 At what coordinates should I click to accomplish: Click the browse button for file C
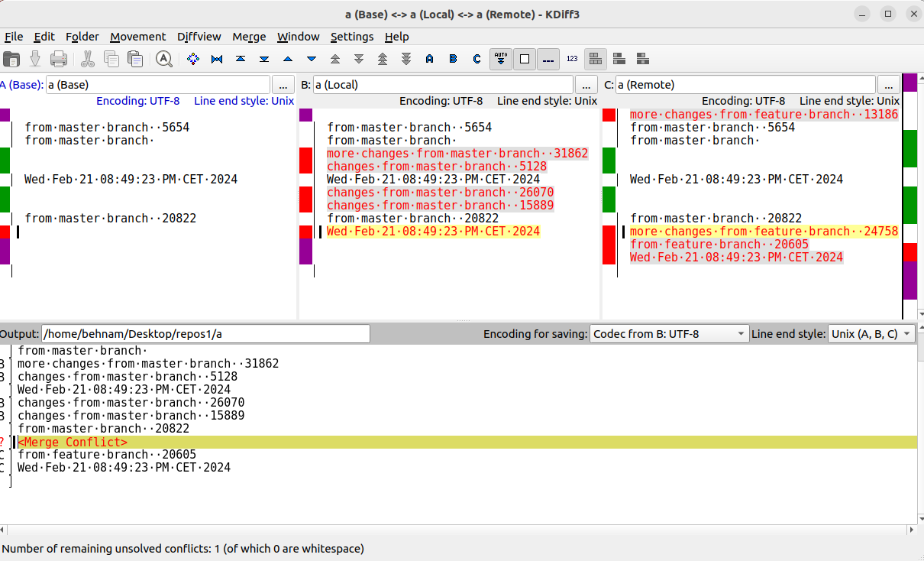(889, 85)
